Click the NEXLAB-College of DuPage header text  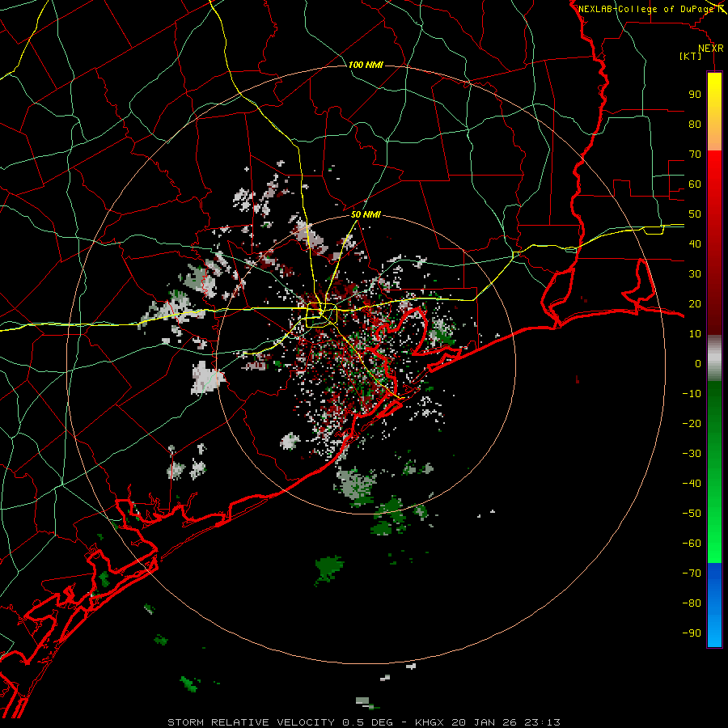pos(646,9)
